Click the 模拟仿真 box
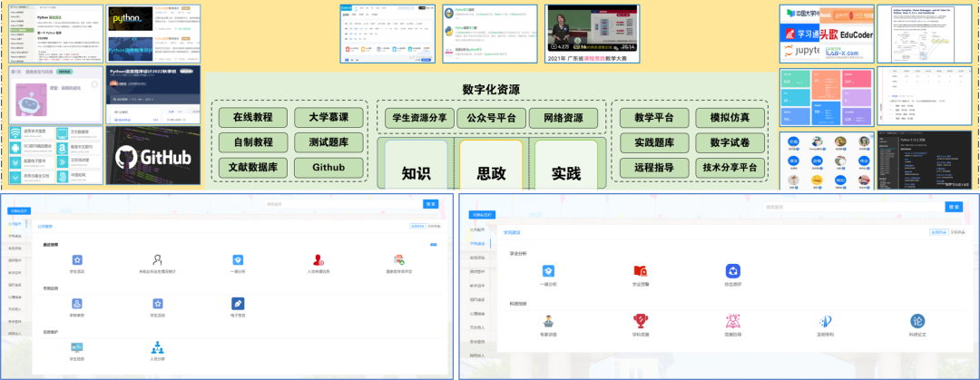Screen dimensions: 980x380 point(730,118)
